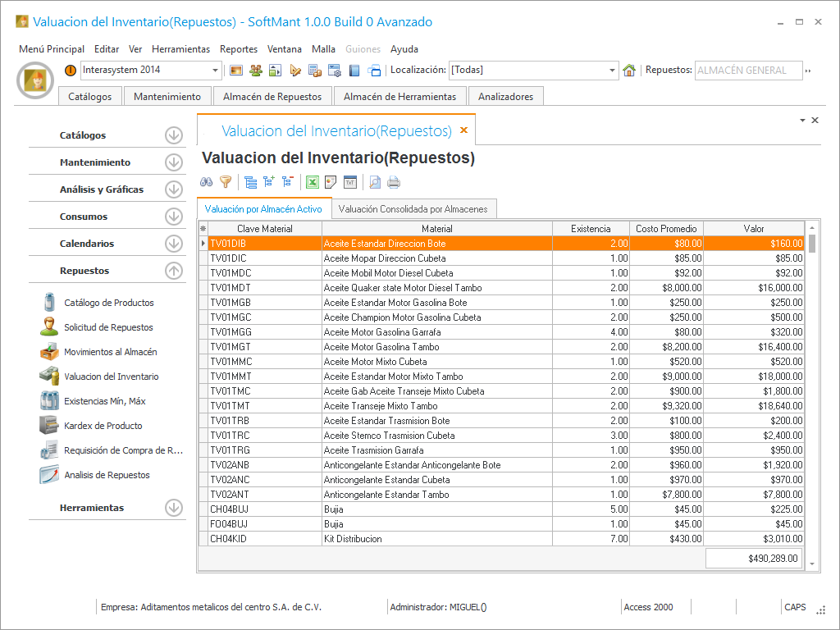The image size is (840, 630).
Task: Expand the Herramientas sidebar section
Action: (x=173, y=508)
